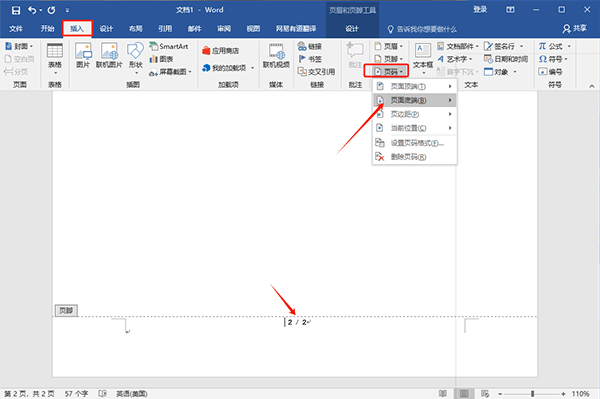Insert a hyperlink with 链接
This screenshot has height=399, width=600.
tap(310, 46)
